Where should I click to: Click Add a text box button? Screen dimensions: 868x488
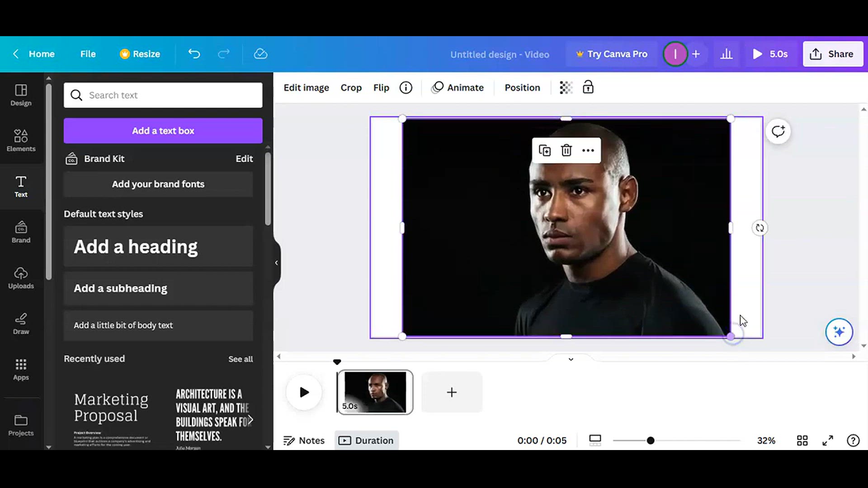click(x=163, y=131)
